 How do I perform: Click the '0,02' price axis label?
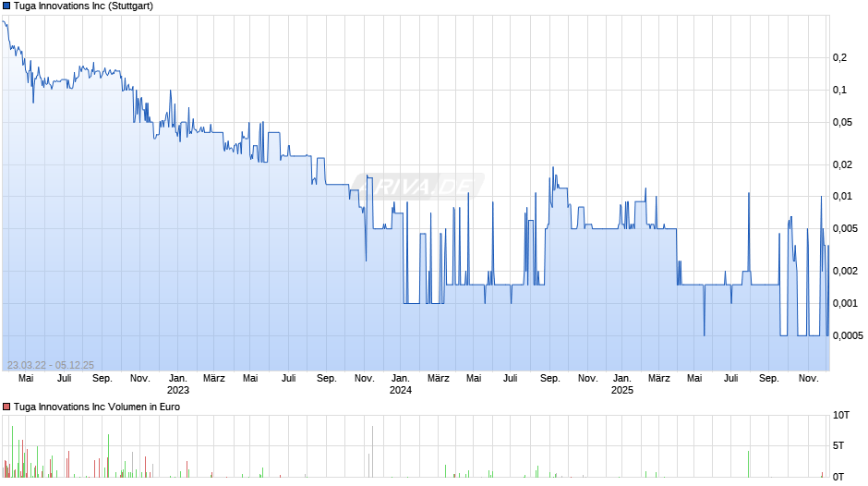pyautogui.click(x=842, y=164)
